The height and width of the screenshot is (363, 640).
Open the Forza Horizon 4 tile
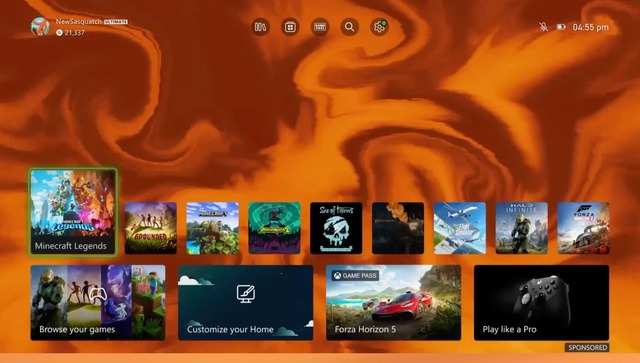pyautogui.click(x=584, y=228)
